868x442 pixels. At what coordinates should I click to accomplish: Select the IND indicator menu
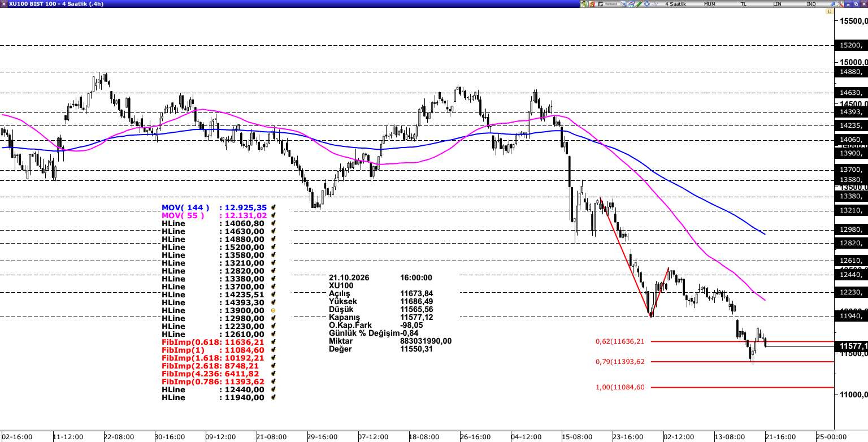point(811,4)
